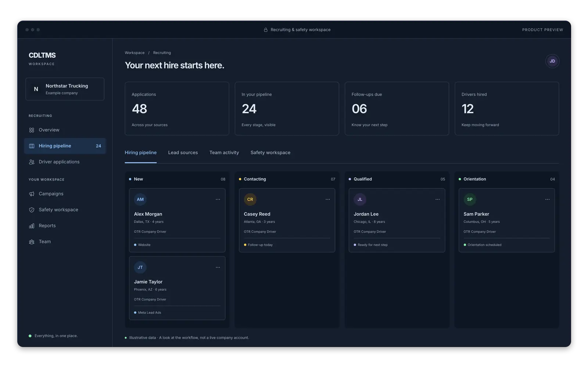
Task: Switch to the Hiring pipeline tab
Action: [141, 153]
